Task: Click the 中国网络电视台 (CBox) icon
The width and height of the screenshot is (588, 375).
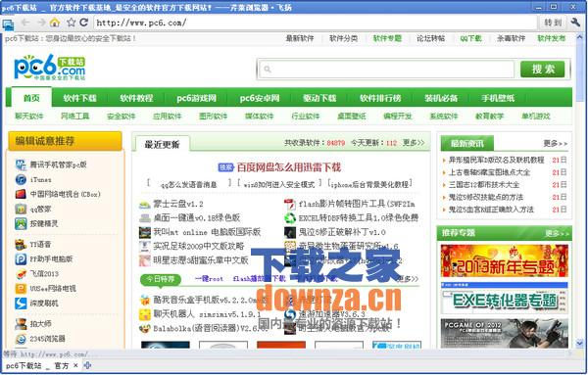Action: coord(21,194)
